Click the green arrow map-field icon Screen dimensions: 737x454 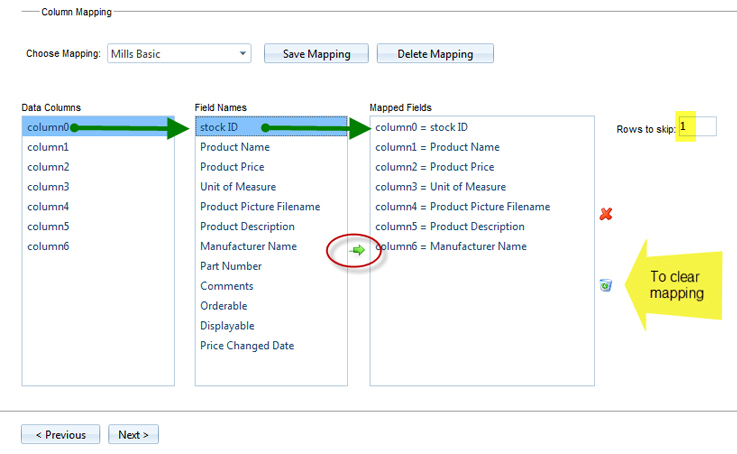coord(357,250)
